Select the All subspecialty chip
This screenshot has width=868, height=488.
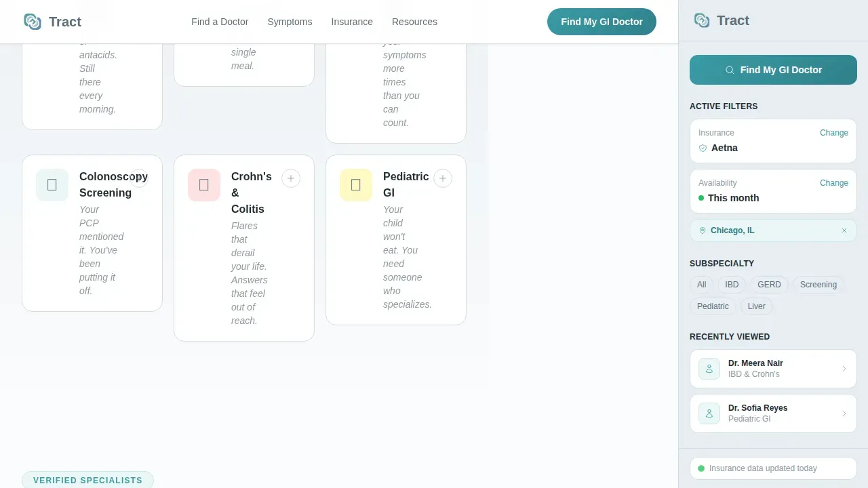pyautogui.click(x=701, y=285)
